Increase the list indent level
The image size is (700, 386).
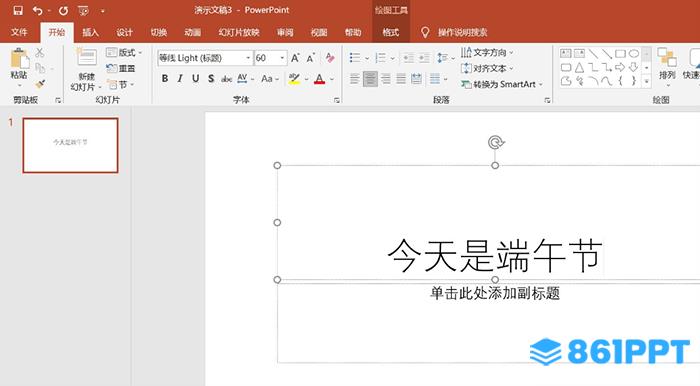click(424, 58)
